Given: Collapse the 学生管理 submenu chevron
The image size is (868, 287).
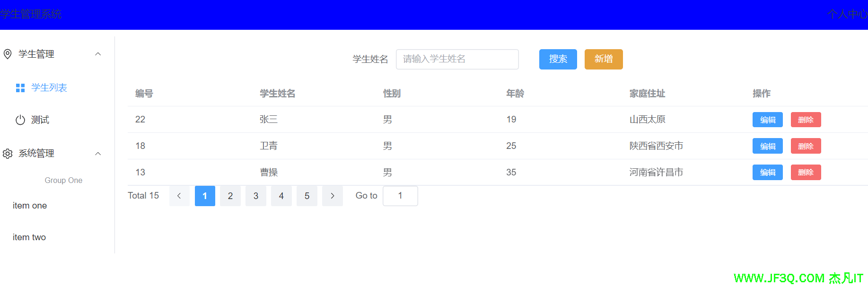Looking at the screenshot, I should tap(98, 54).
